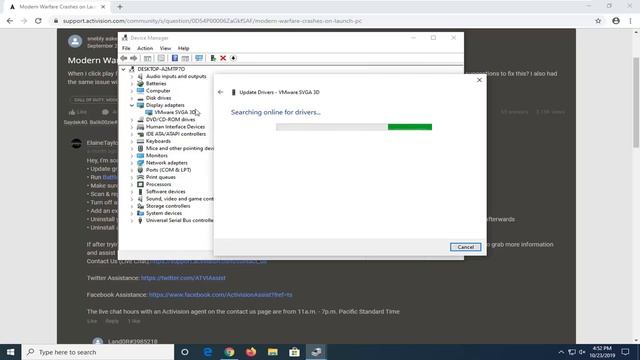The height and width of the screenshot is (360, 640).
Task: Click the back arrow in Update Drivers dialog
Action: (x=220, y=92)
